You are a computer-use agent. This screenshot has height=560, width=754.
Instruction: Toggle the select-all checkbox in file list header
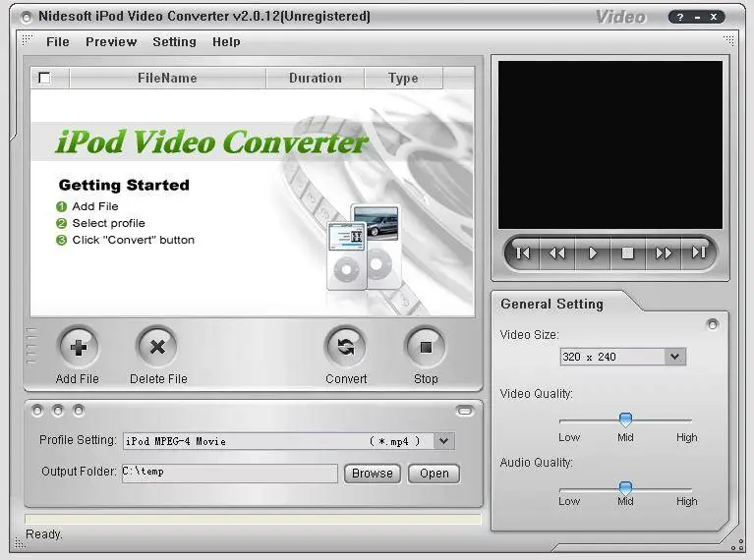click(44, 78)
